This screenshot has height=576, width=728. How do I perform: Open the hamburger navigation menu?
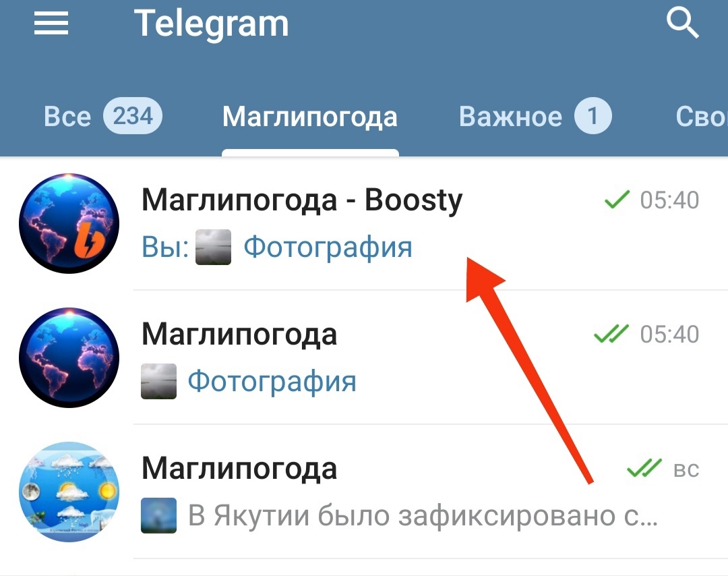pos(51,23)
